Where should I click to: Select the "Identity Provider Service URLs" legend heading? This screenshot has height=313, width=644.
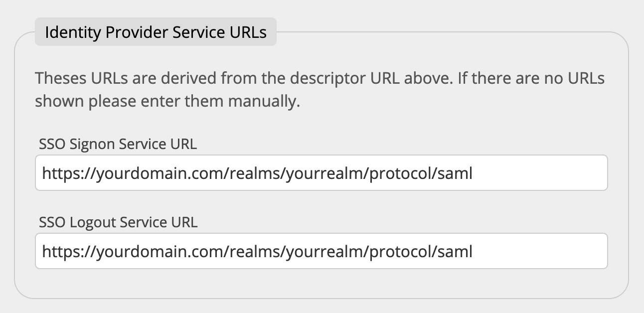click(156, 32)
